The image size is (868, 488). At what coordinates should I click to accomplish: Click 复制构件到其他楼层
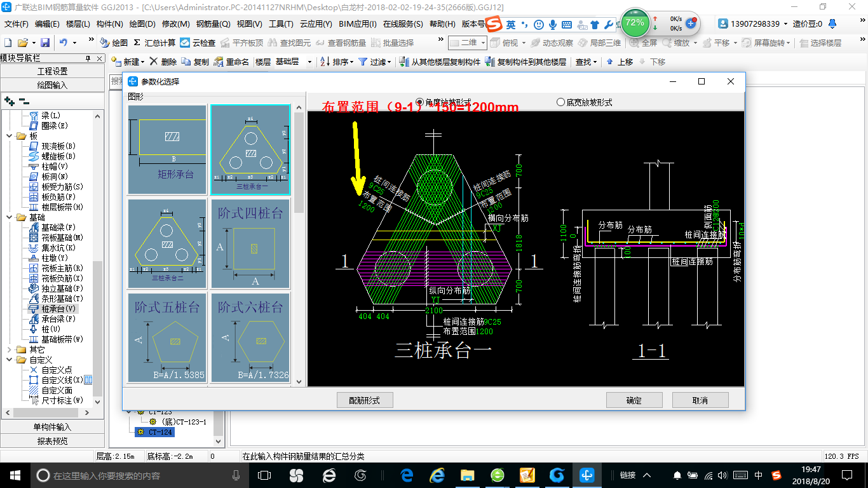click(x=526, y=62)
